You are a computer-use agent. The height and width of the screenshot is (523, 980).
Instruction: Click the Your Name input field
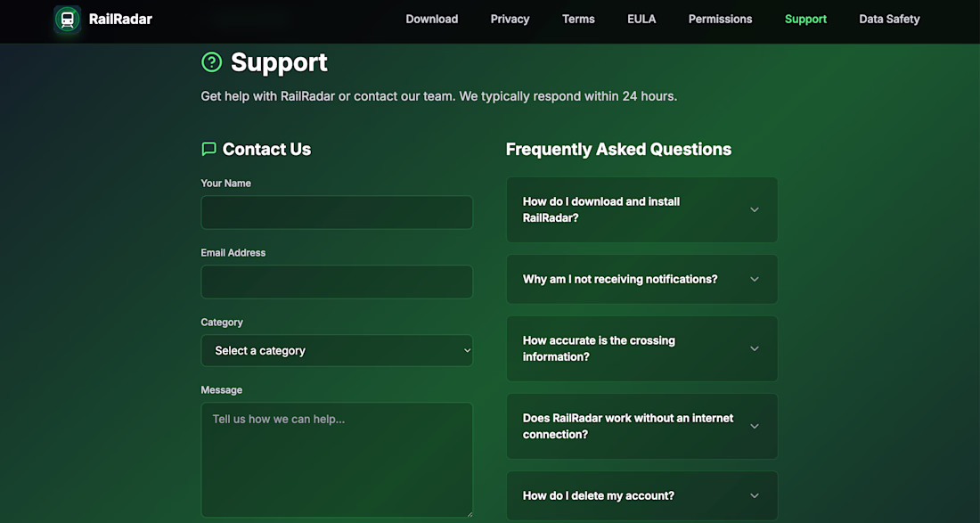pyautogui.click(x=337, y=213)
